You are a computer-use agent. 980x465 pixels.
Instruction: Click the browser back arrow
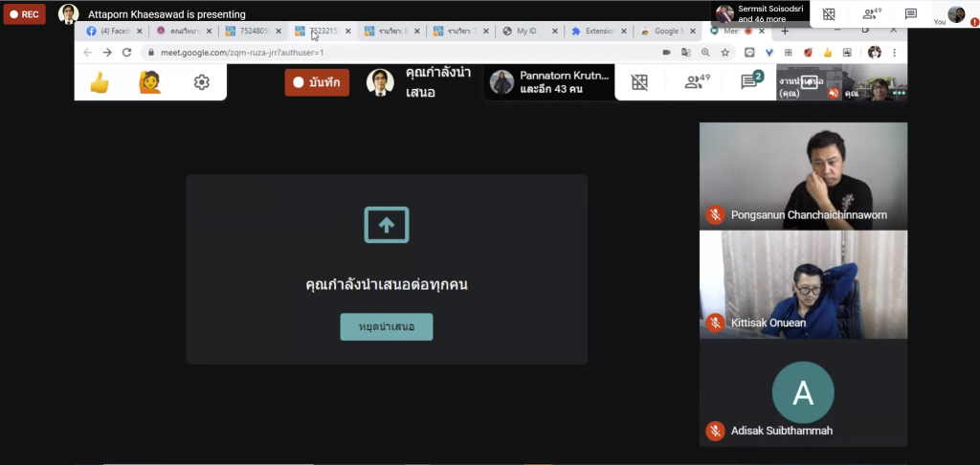pos(88,53)
